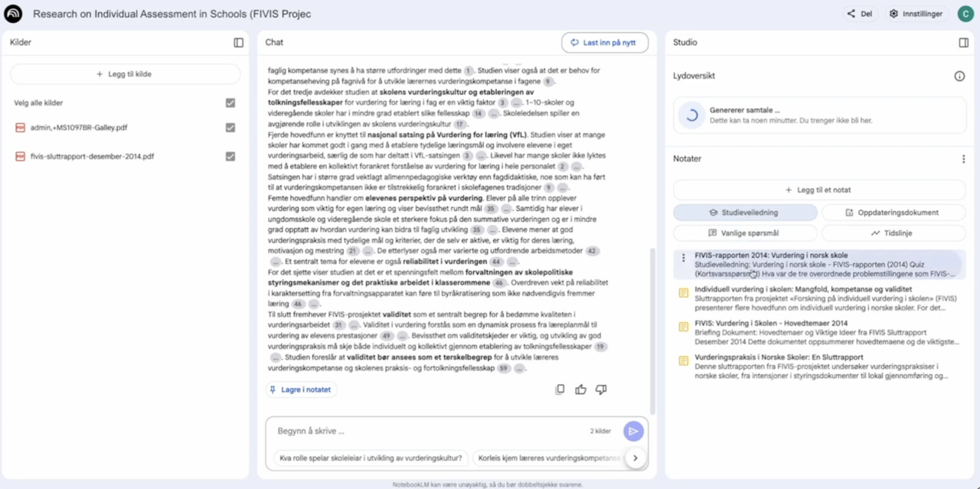
Task: Collapse the Studio panel
Action: coord(963,43)
